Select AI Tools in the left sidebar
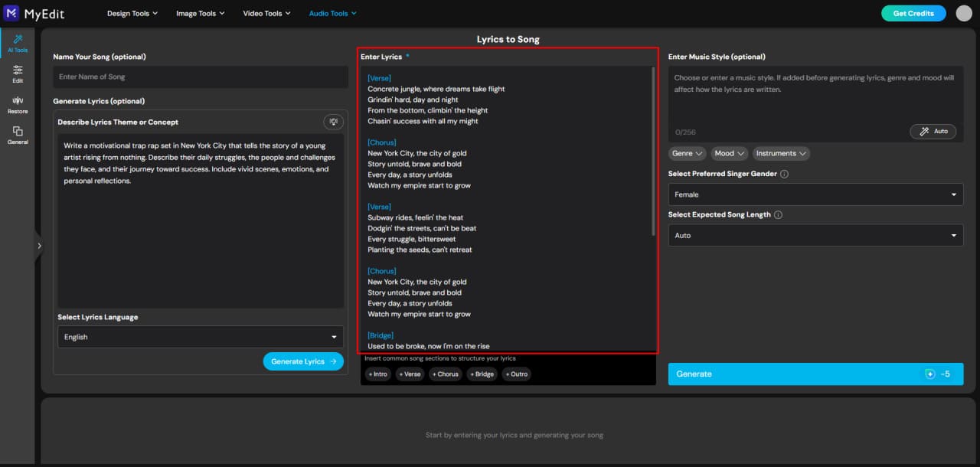Viewport: 980px width, 467px height. (x=17, y=44)
